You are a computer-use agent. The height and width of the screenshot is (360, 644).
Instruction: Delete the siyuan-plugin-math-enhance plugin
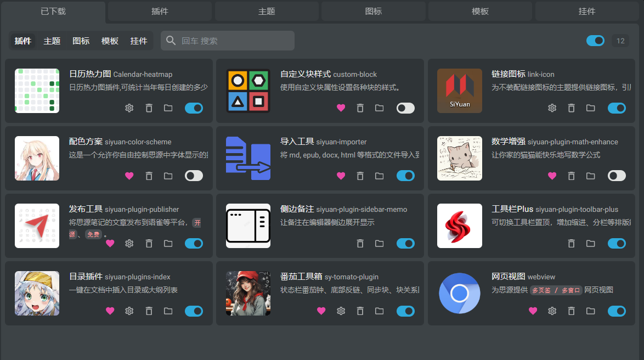click(571, 176)
